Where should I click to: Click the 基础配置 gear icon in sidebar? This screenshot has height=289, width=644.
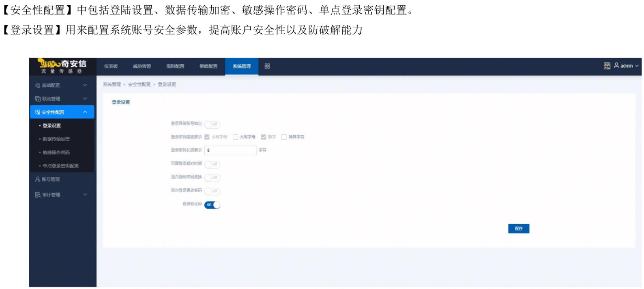point(38,85)
